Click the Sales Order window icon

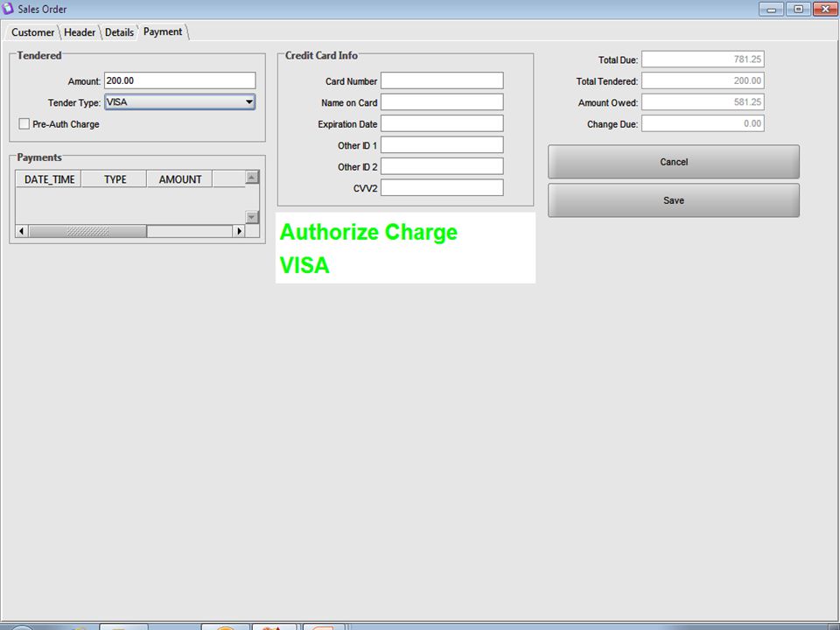8,9
